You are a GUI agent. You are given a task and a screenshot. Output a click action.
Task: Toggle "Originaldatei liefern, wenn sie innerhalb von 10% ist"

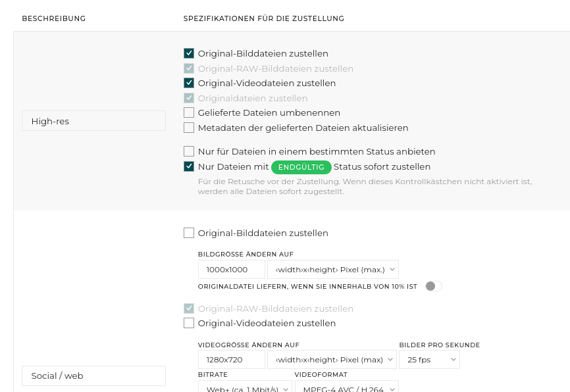point(433,286)
